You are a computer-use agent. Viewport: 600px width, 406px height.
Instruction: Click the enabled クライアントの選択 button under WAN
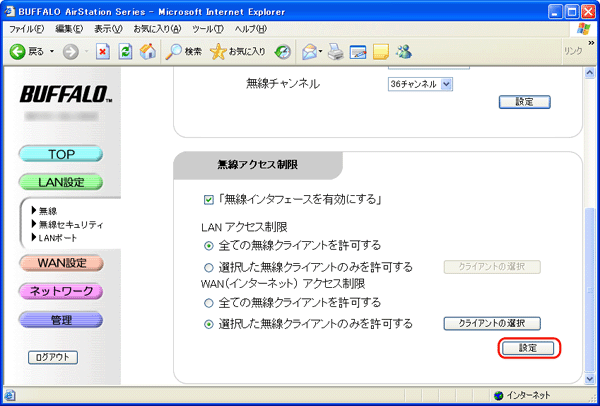tap(491, 323)
